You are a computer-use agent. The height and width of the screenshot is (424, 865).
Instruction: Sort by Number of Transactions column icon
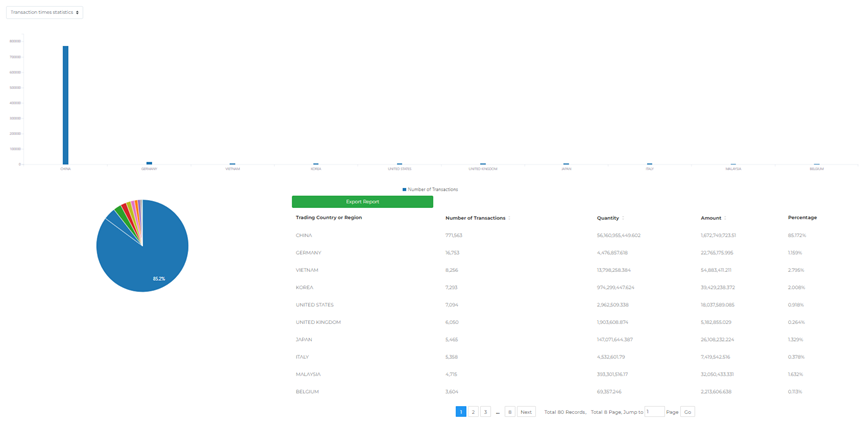point(509,218)
